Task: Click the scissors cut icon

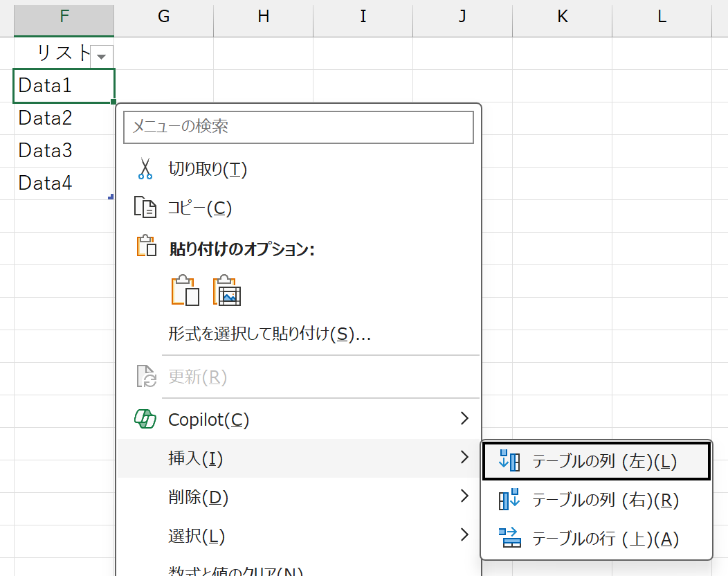Action: [145, 169]
